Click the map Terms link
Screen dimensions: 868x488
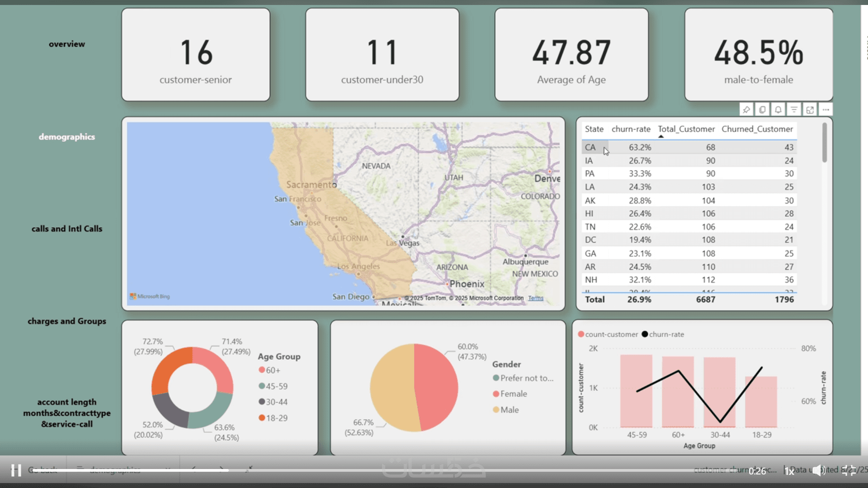[x=536, y=298]
